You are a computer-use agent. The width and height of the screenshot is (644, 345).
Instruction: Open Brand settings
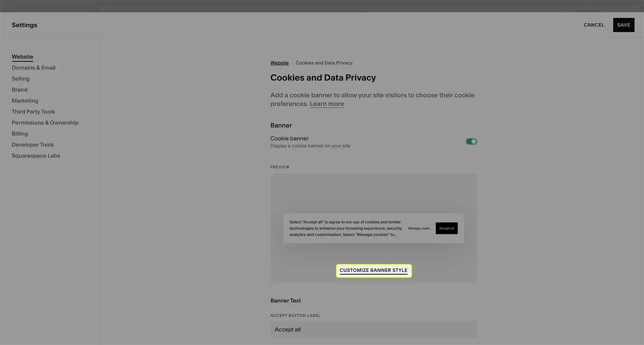coord(19,90)
